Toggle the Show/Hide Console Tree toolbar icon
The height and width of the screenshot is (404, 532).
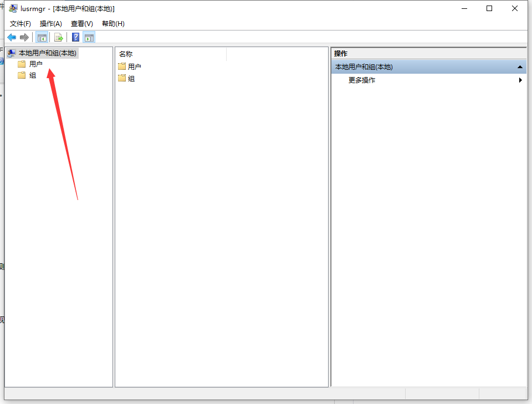click(42, 37)
